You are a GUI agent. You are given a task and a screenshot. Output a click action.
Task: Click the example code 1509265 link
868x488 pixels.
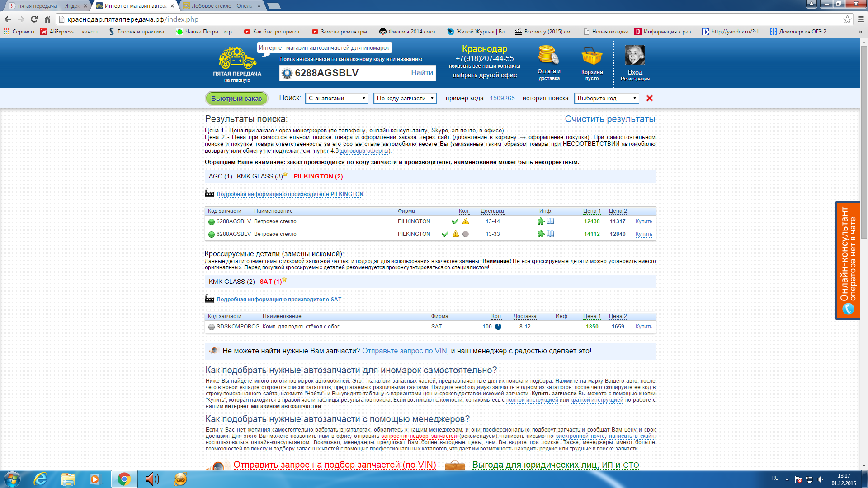coord(502,98)
